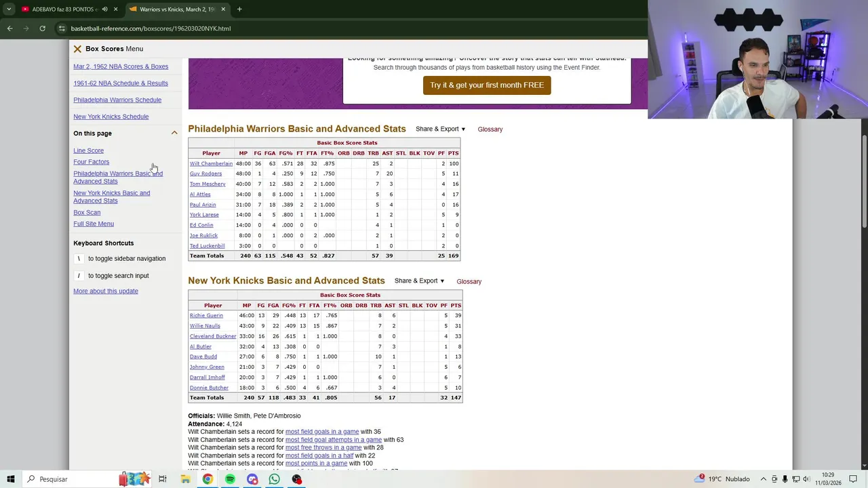Reload the basketball-reference page
868x488 pixels.
pos(42,28)
